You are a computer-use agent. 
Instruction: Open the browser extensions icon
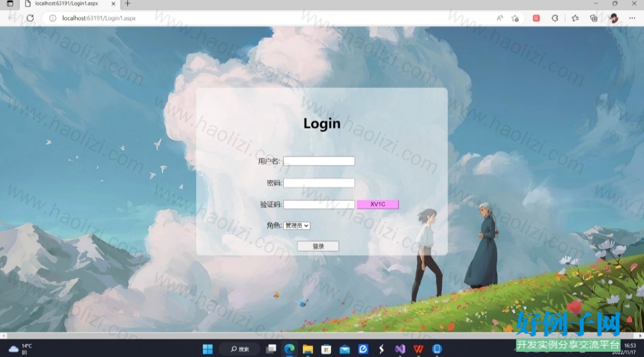point(555,18)
